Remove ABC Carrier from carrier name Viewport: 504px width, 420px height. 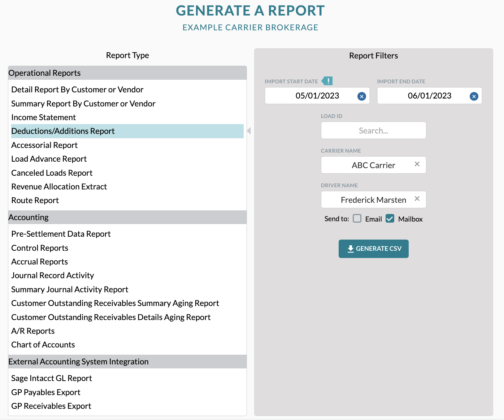click(x=417, y=164)
